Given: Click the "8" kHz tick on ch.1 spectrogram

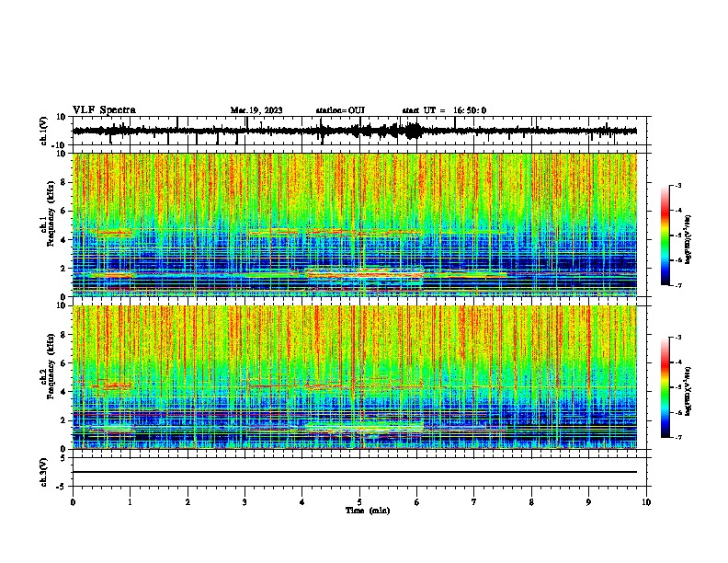Looking at the screenshot, I should click(64, 182).
